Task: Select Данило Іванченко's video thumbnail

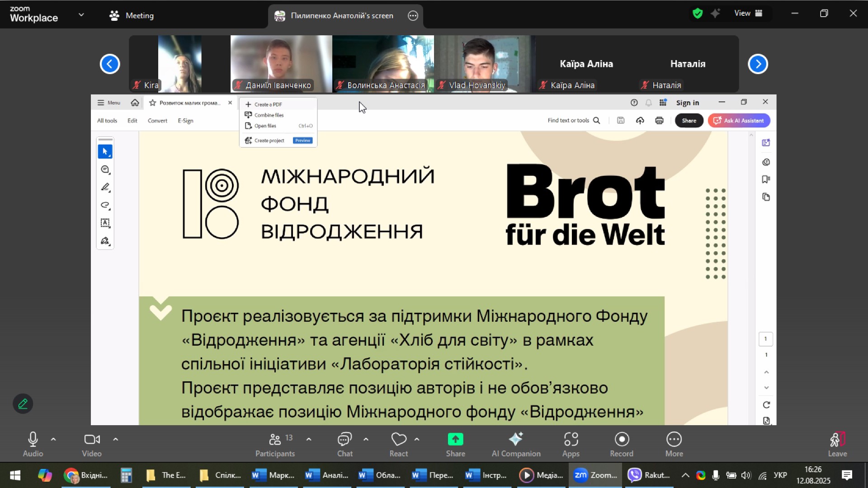Action: (281, 64)
